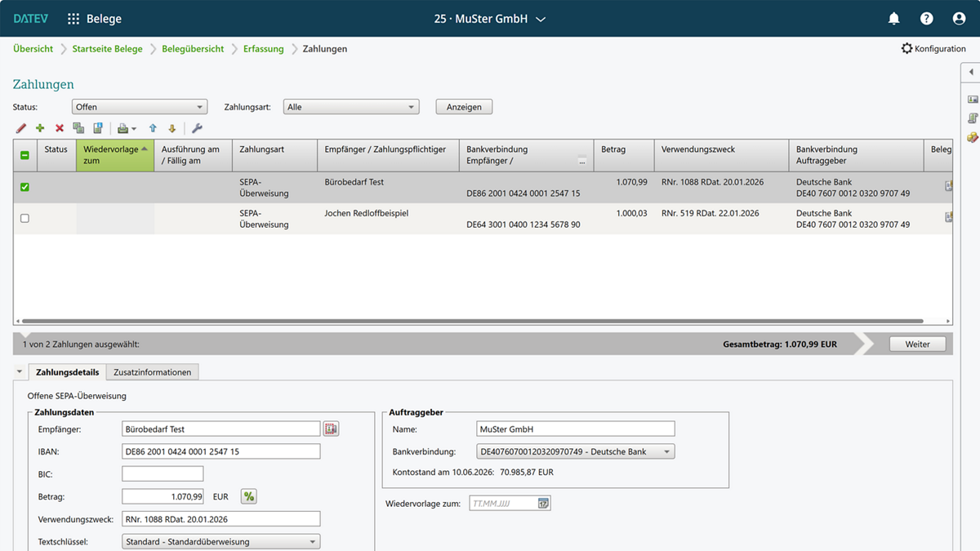Image resolution: width=980 pixels, height=551 pixels.
Task: Open Beleg icon for Jochen Redloffbeispiel row
Action: [x=949, y=217]
